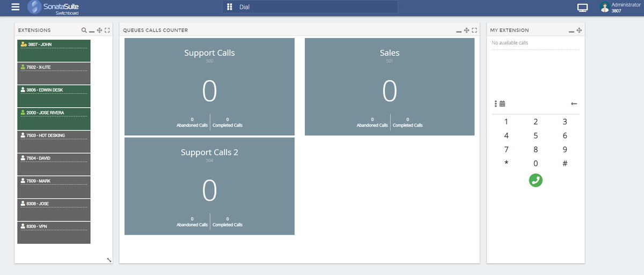Viewport: 644px width, 275px height.
Task: Collapse the Queues Calls Counter panel
Action: [x=458, y=31]
